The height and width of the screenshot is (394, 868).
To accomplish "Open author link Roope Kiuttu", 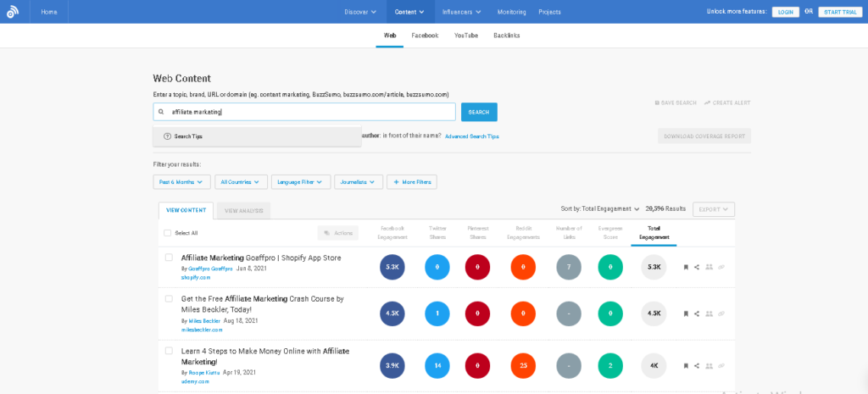I will pyautogui.click(x=204, y=373).
